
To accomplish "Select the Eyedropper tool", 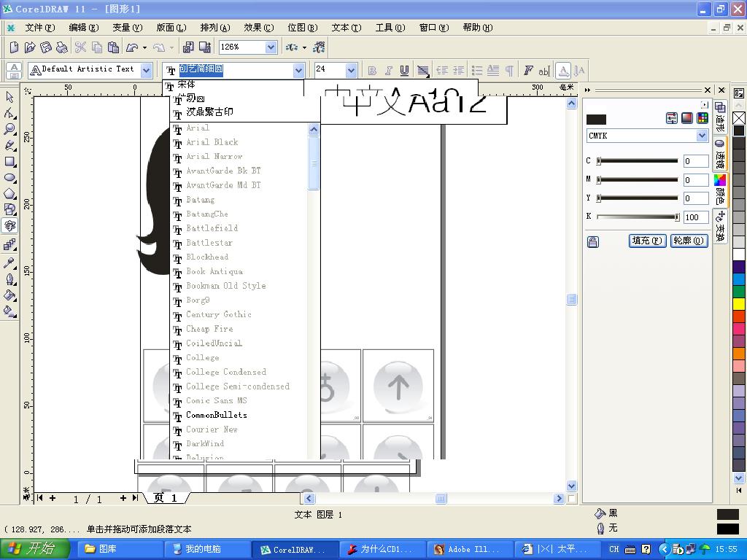I will (9, 262).
